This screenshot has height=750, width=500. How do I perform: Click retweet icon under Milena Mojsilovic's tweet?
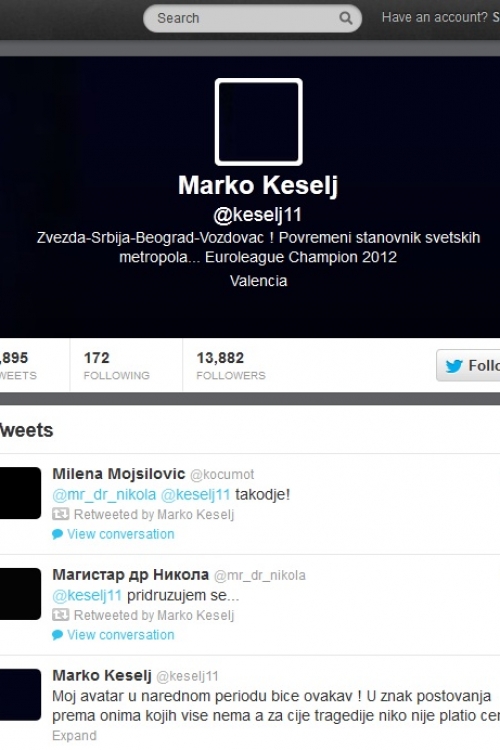click(60, 514)
